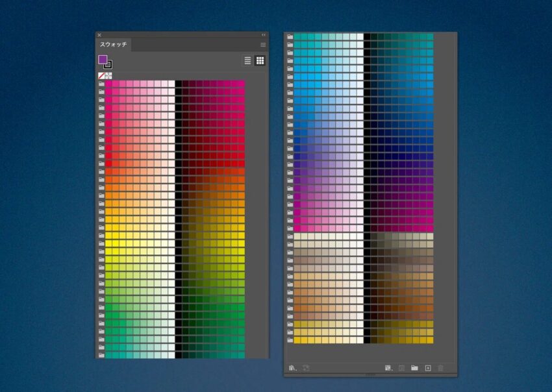Select the スウォッチ panel tab
The image size is (552, 392).
click(x=114, y=45)
